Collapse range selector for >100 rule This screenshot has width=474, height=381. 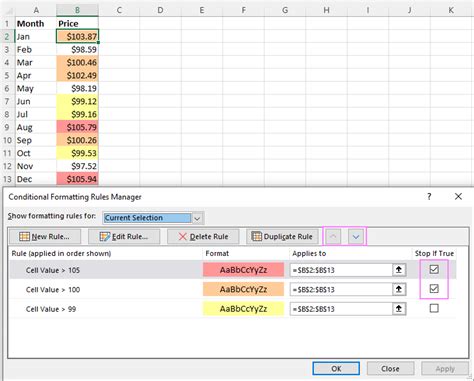[x=399, y=289]
